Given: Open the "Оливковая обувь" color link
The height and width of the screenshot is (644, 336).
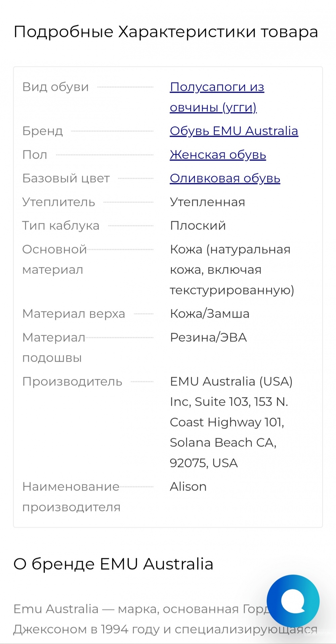Looking at the screenshot, I should tap(225, 178).
